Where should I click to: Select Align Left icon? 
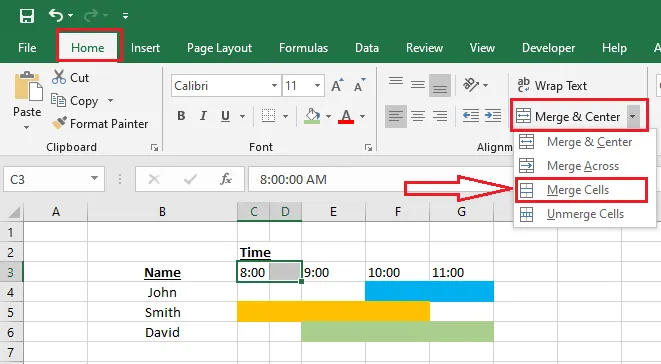pos(396,116)
